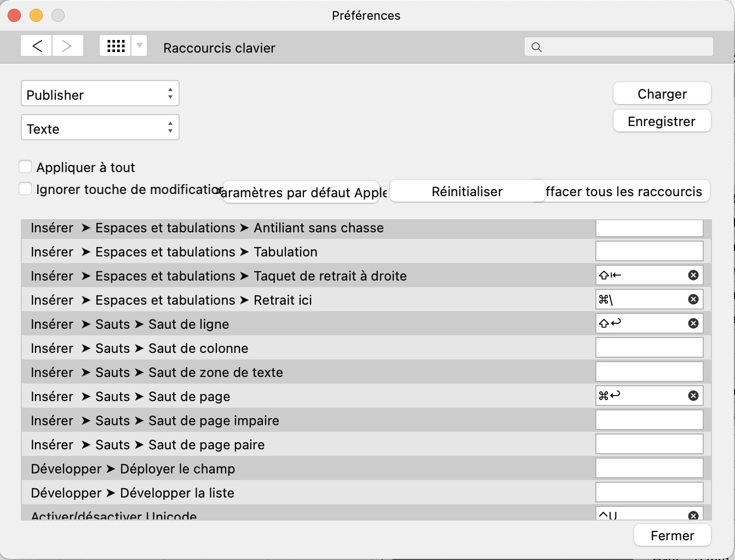This screenshot has width=735, height=560.
Task: Clear shortcut for Taquet de retrait à droite
Action: [693, 275]
